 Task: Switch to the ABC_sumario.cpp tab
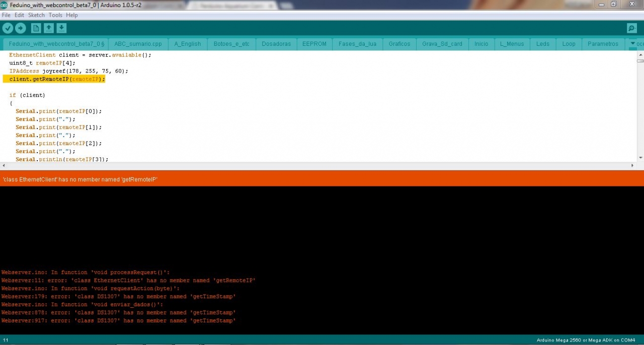click(138, 44)
